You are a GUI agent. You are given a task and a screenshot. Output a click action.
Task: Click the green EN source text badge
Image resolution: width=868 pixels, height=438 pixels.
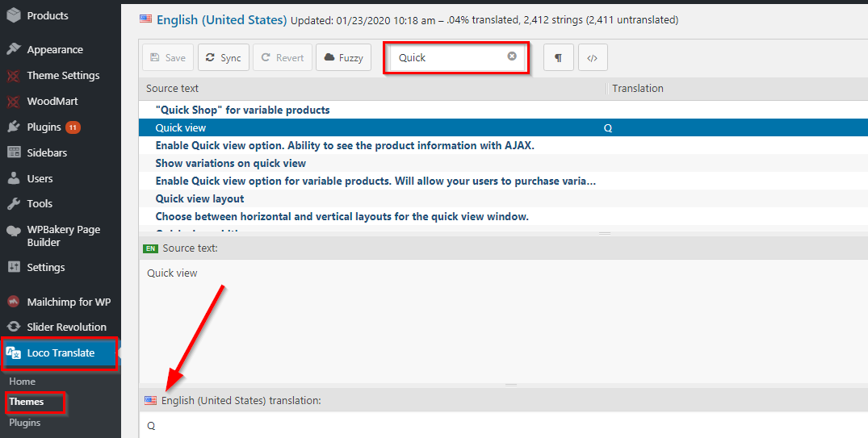pyautogui.click(x=150, y=249)
